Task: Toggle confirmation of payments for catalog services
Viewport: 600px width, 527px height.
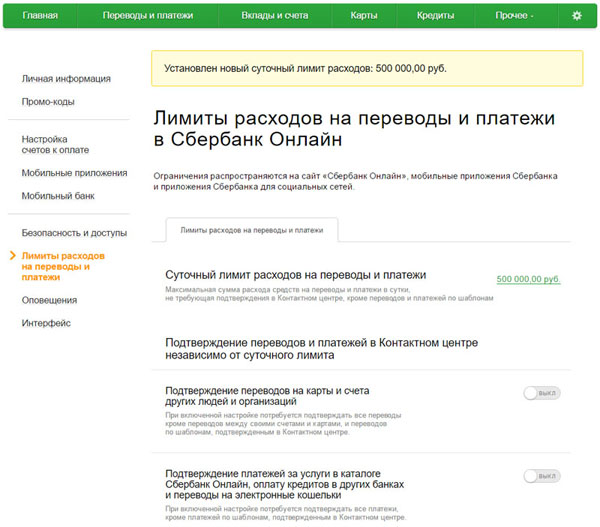Action: [x=541, y=477]
